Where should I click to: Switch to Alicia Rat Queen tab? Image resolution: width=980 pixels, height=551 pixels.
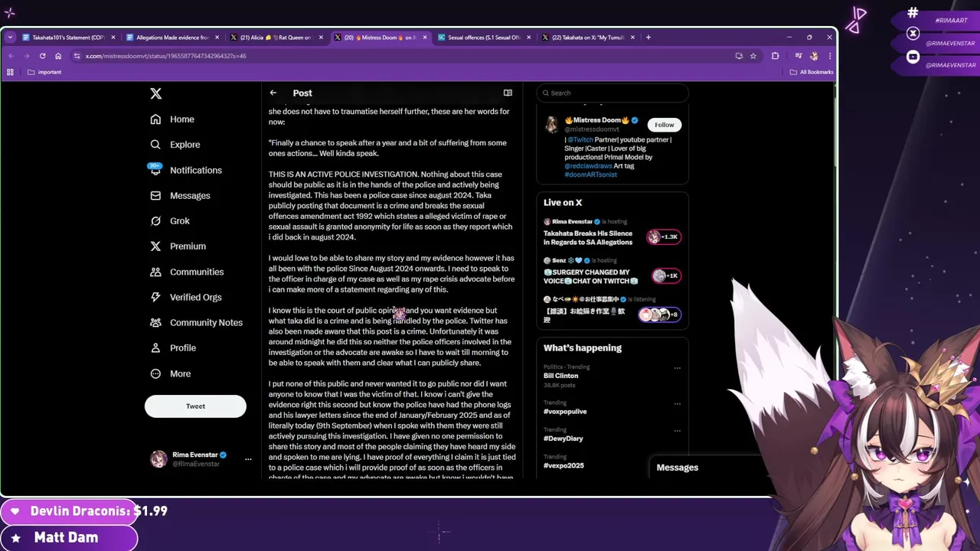coord(276,37)
